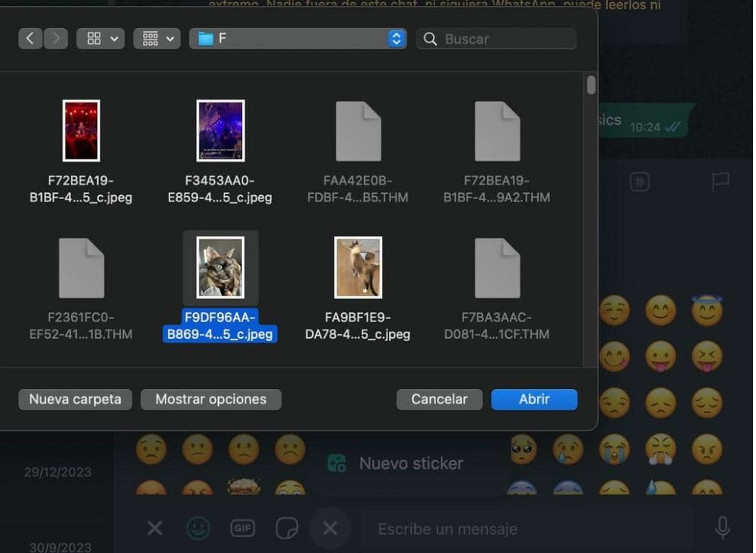Pick the pleading face emoji

click(x=523, y=449)
